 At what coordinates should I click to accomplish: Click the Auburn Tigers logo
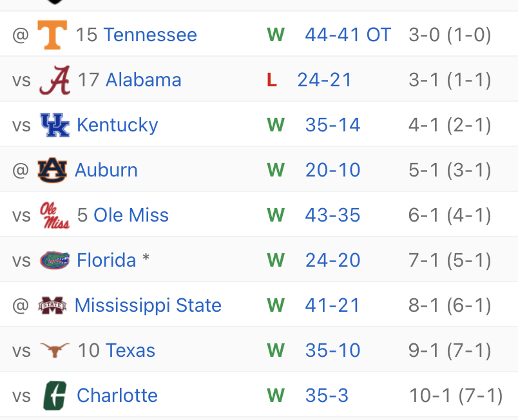pyautogui.click(x=52, y=170)
